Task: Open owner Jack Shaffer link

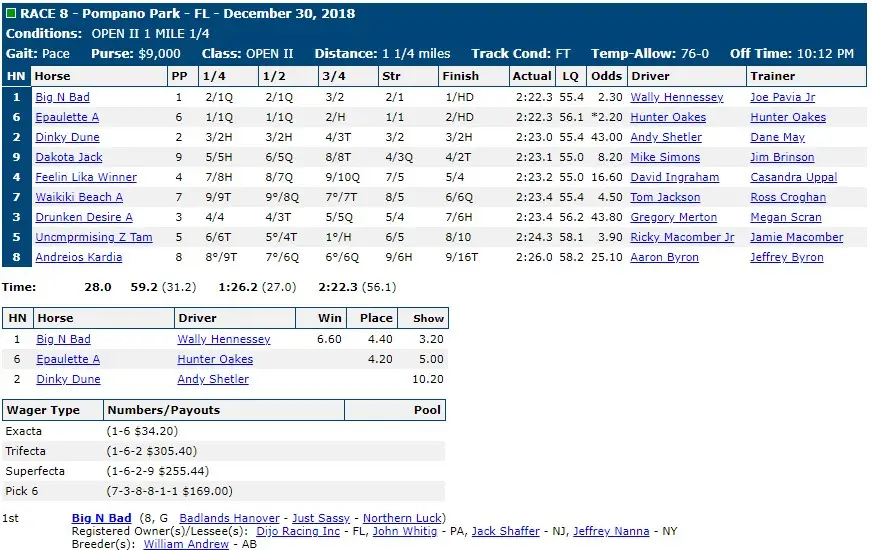Action: tap(506, 531)
